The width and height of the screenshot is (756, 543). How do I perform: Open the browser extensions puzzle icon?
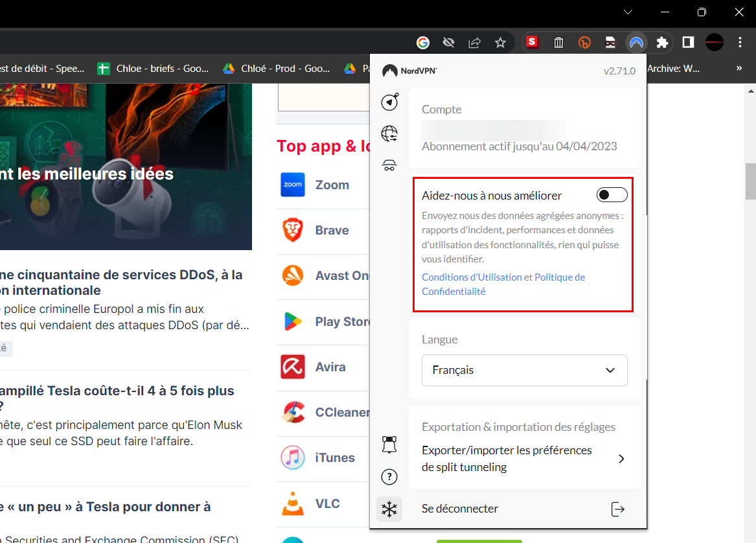click(661, 42)
